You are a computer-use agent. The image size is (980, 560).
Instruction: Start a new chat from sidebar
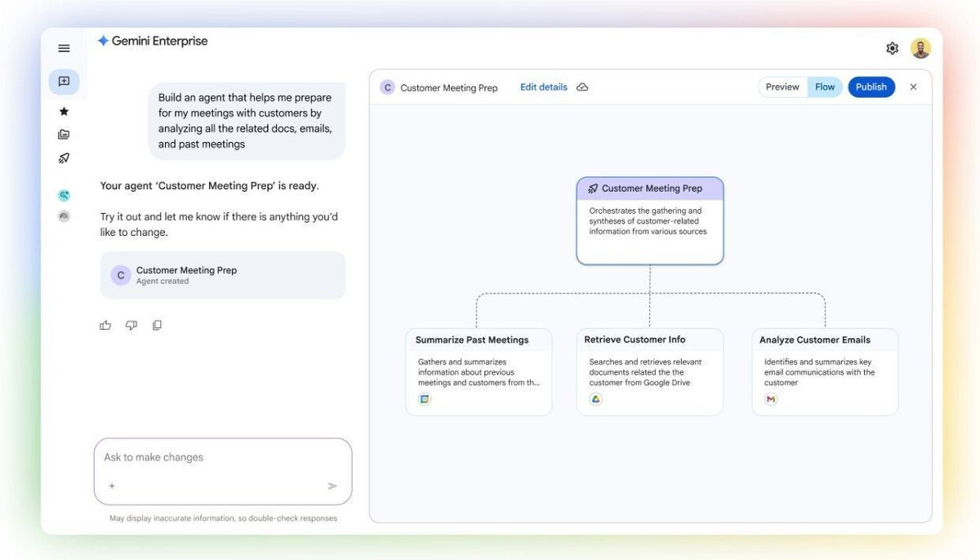64,82
